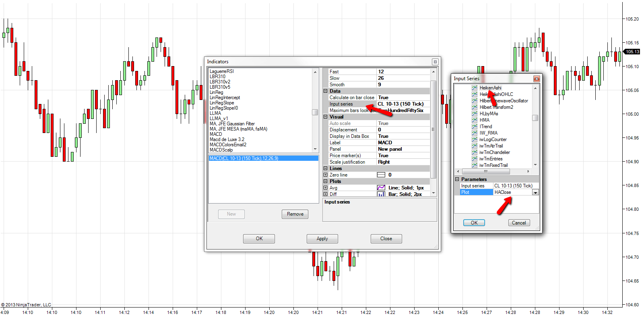Click the icon beside iwLogiCounter
Screen dimensions: 644x318
click(475, 139)
